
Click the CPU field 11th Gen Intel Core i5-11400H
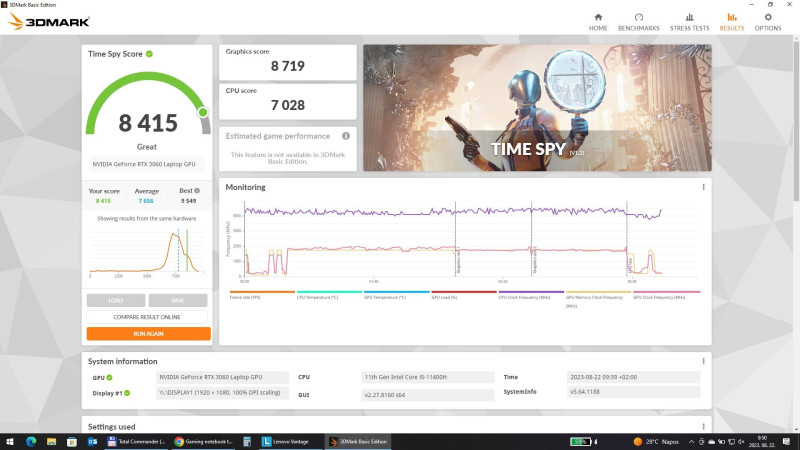(x=428, y=377)
